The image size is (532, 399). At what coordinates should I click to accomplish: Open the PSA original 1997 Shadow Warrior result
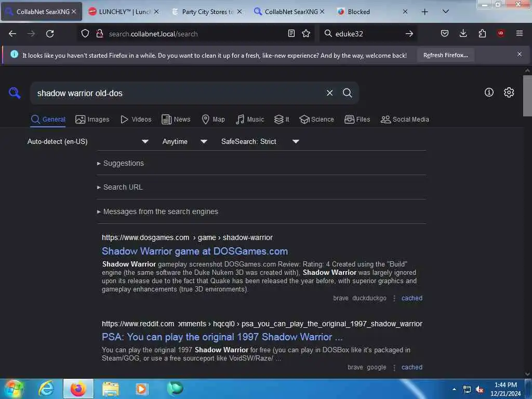(x=222, y=337)
